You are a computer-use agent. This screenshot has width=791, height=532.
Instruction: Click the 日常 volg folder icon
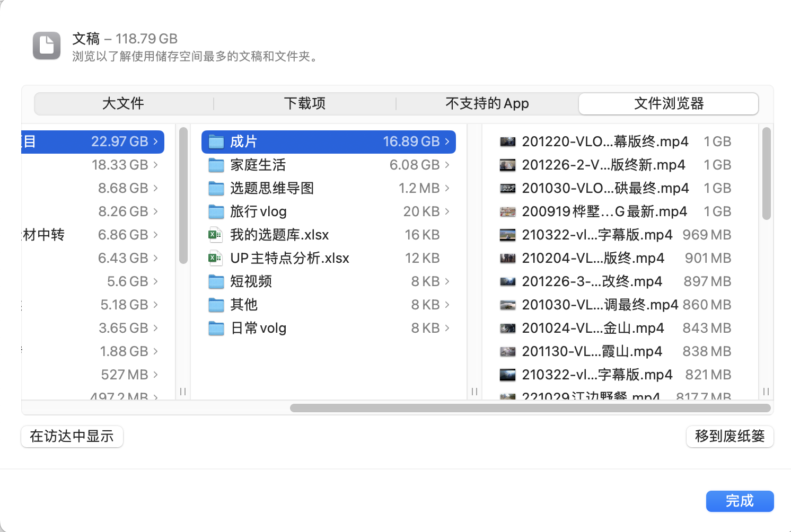pos(216,329)
